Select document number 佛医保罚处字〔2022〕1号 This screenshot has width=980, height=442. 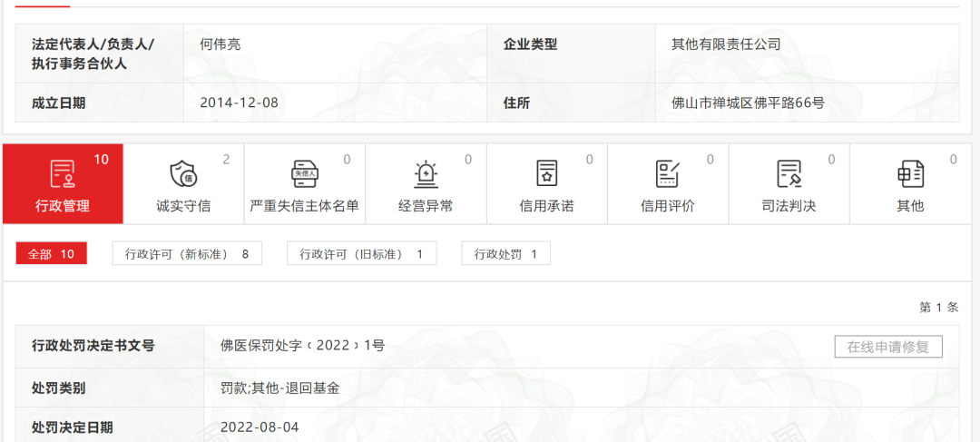302,345
